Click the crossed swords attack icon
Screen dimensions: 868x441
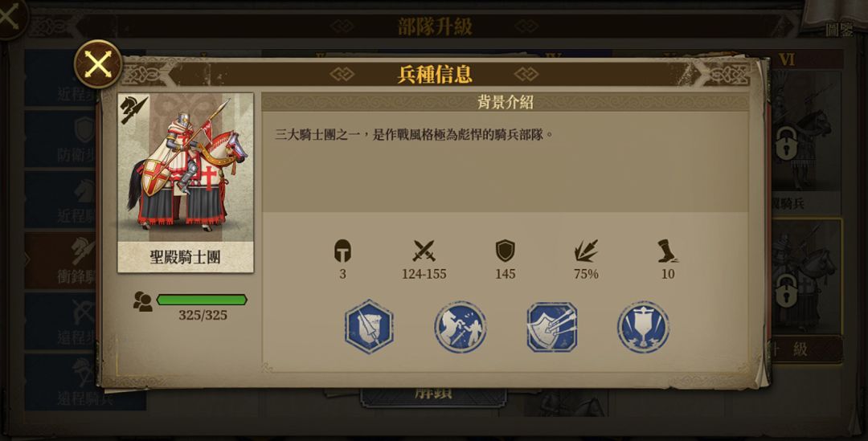point(424,251)
